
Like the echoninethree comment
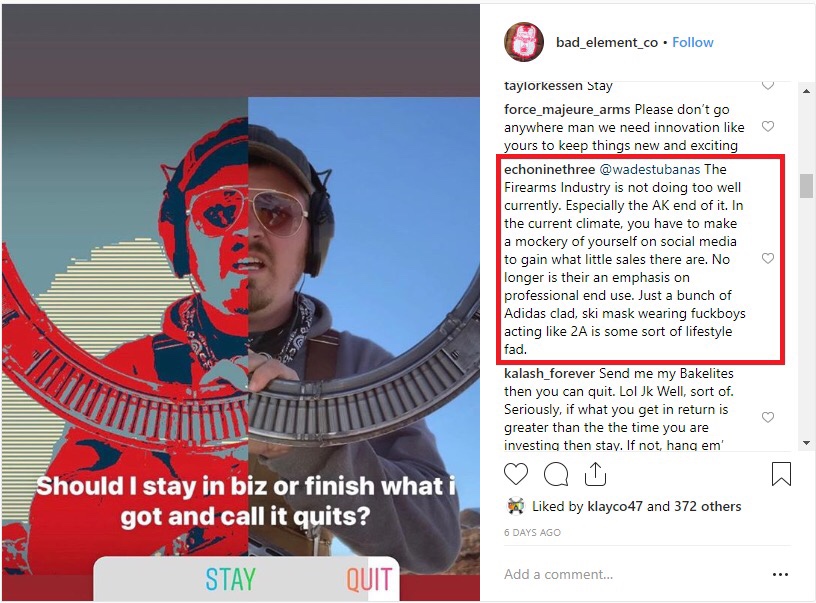click(x=768, y=259)
